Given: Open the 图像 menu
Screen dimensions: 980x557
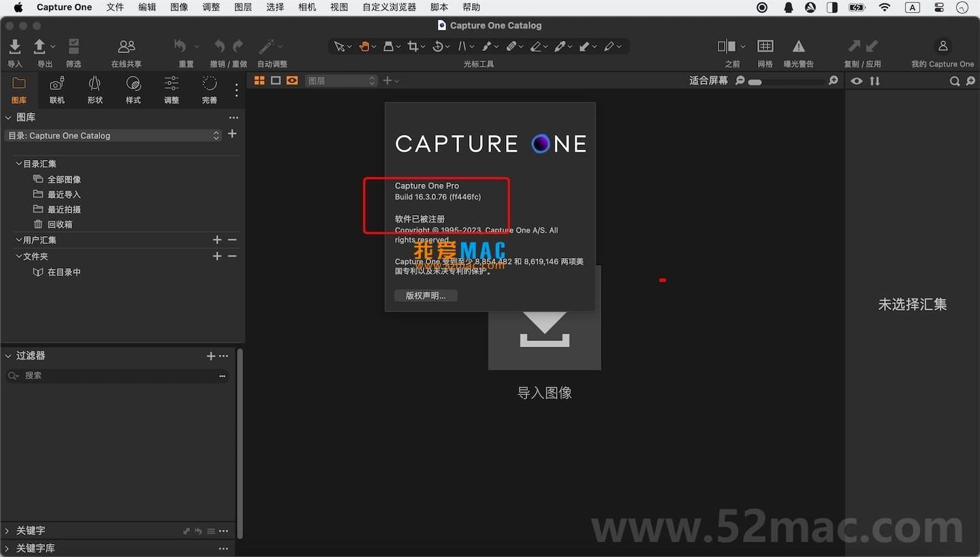Looking at the screenshot, I should point(179,7).
